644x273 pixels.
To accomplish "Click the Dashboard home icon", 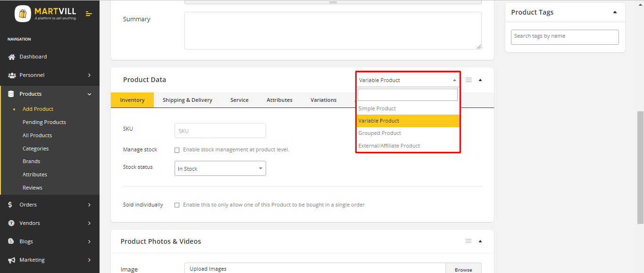I will (x=12, y=57).
